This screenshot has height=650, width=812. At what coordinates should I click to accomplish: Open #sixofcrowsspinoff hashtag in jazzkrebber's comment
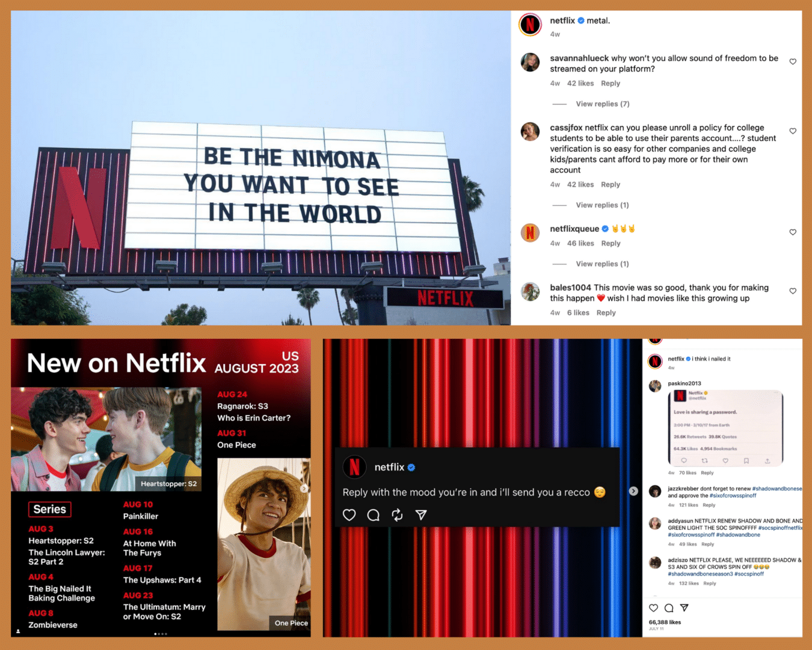[733, 496]
